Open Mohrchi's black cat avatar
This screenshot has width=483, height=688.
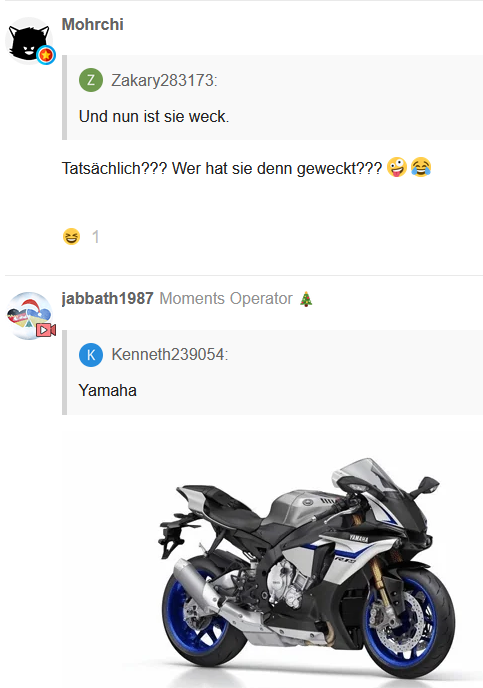pos(29,41)
